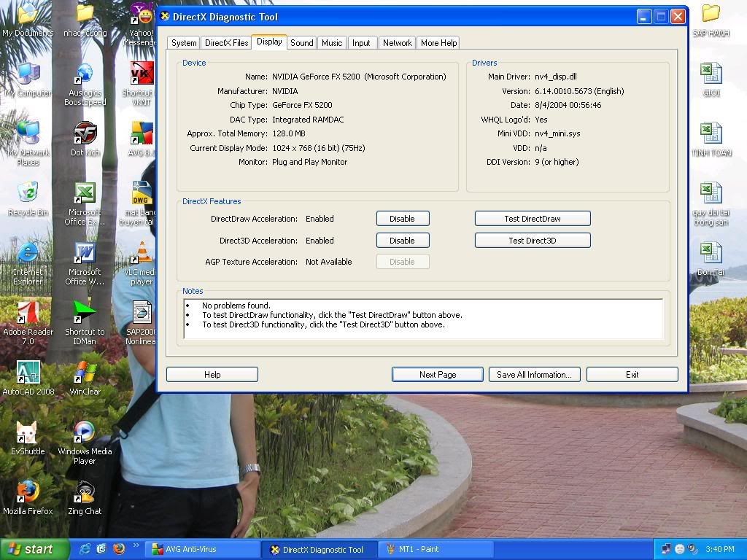Open the Zing Chat shortcut
The height and width of the screenshot is (560, 747).
pyautogui.click(x=85, y=499)
